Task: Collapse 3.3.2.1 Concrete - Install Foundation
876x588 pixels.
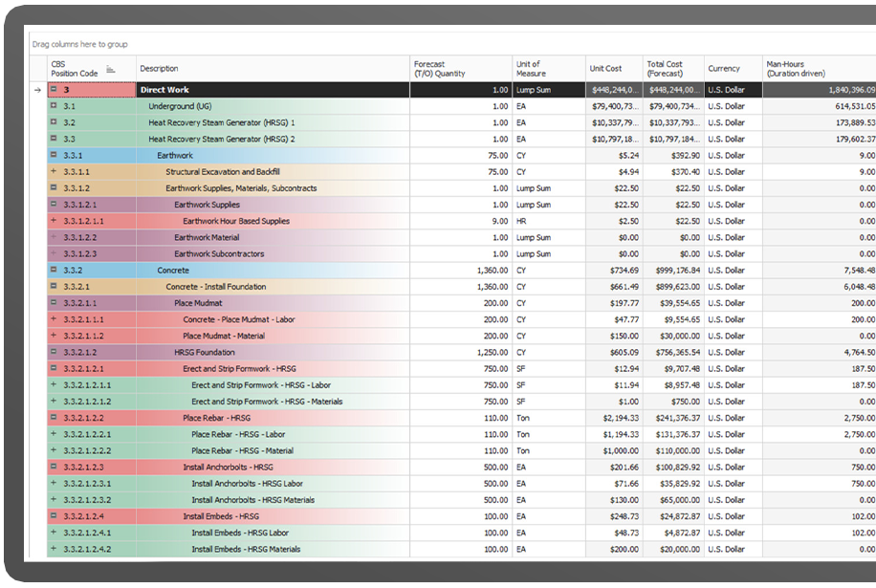Action: point(54,286)
